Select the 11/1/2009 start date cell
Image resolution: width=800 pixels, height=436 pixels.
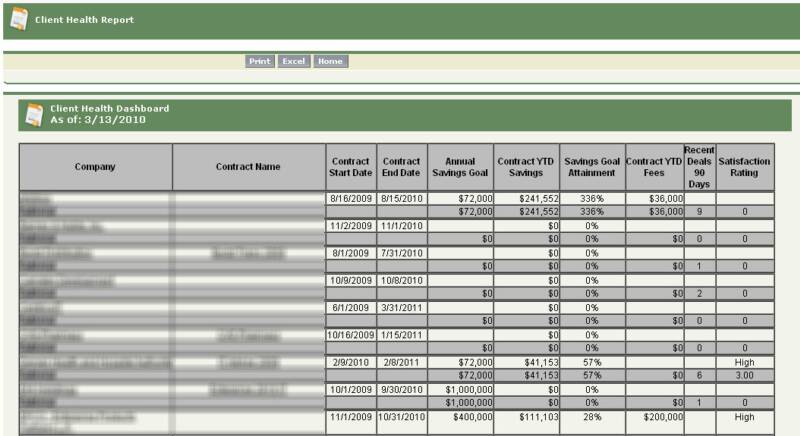pyautogui.click(x=351, y=423)
